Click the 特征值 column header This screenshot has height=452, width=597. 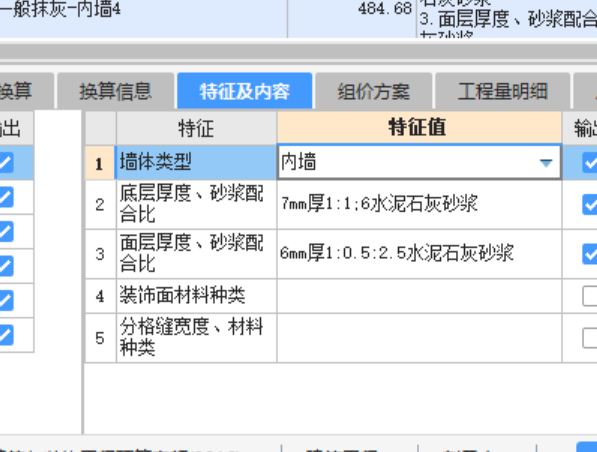point(419,128)
